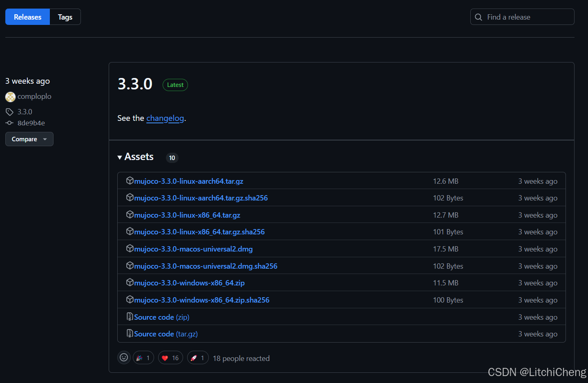Download mujoco-3.3.0-windows-x86_64.zip
This screenshot has width=588, height=383.
pos(190,283)
